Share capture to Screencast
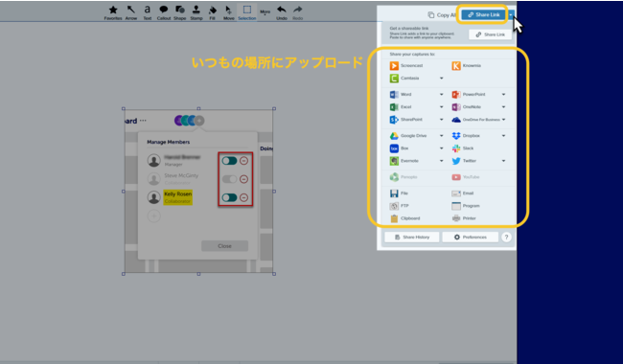The image size is (623, 364). coord(406,65)
